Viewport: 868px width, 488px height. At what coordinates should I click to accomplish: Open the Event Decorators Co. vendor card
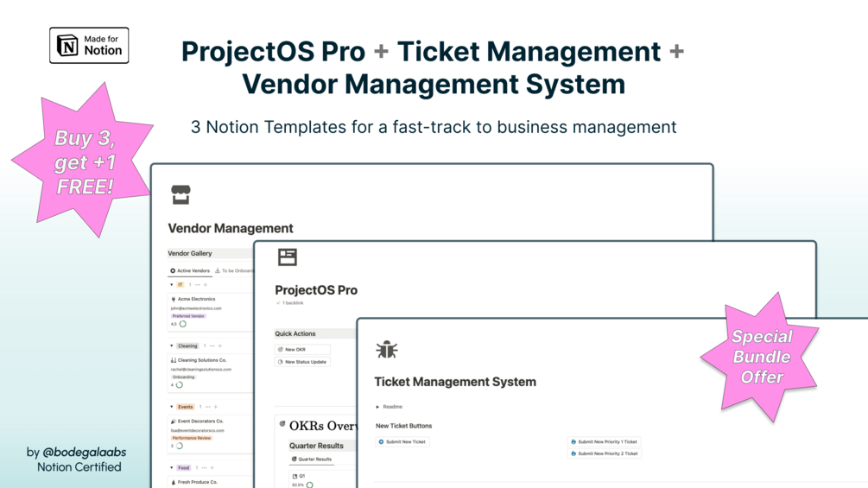[x=211, y=434]
